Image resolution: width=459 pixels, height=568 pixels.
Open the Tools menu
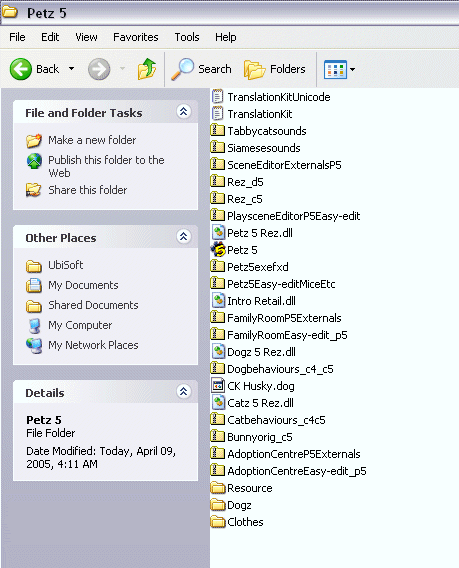click(187, 37)
